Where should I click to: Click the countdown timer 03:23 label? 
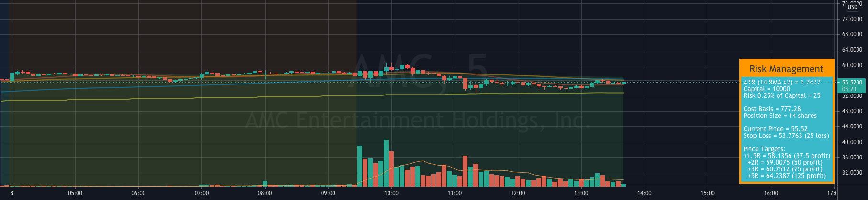(849, 89)
